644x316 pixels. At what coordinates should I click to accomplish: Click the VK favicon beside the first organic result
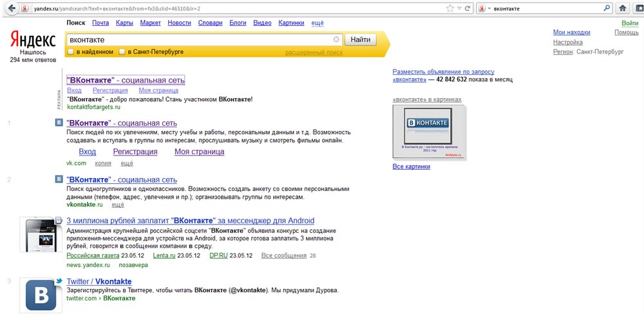(59, 123)
